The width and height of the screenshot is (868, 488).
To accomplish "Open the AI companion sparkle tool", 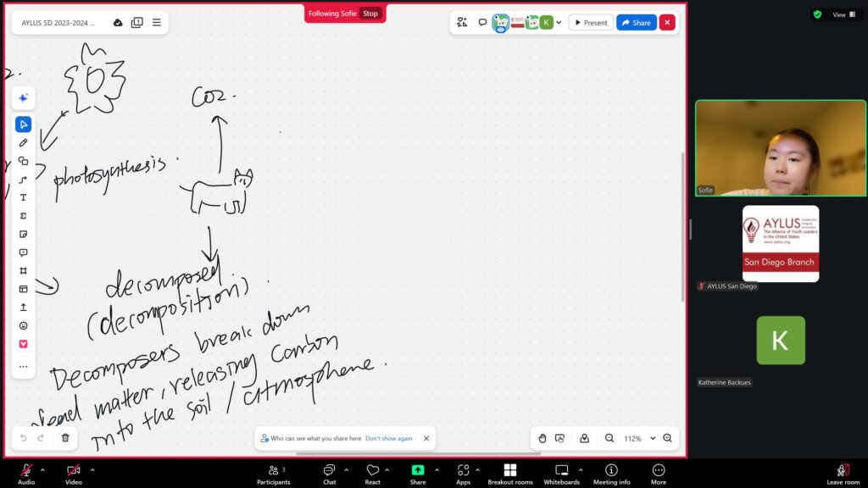I will tap(23, 98).
